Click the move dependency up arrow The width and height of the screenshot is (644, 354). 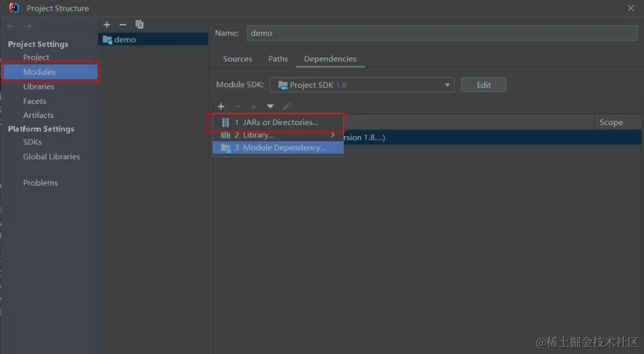(x=254, y=106)
